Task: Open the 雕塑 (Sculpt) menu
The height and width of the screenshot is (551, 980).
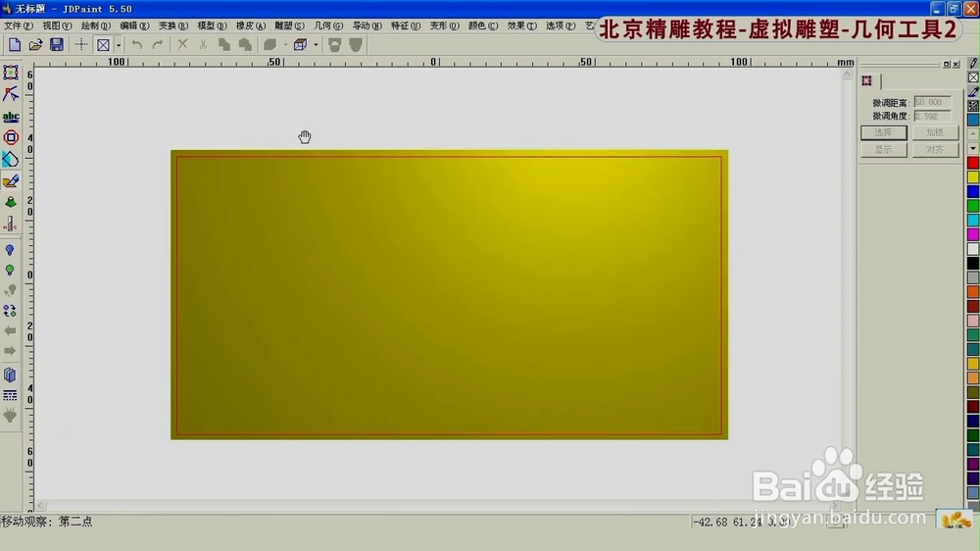Action: pos(289,25)
